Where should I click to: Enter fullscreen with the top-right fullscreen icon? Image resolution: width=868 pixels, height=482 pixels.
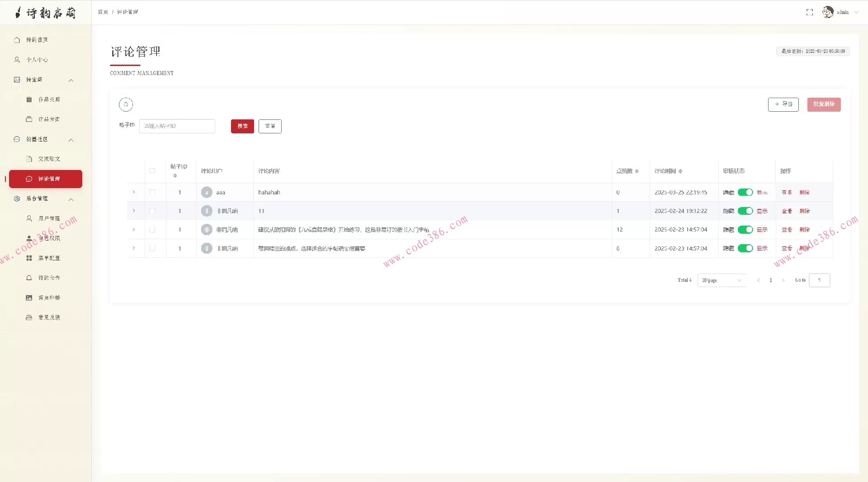click(809, 12)
